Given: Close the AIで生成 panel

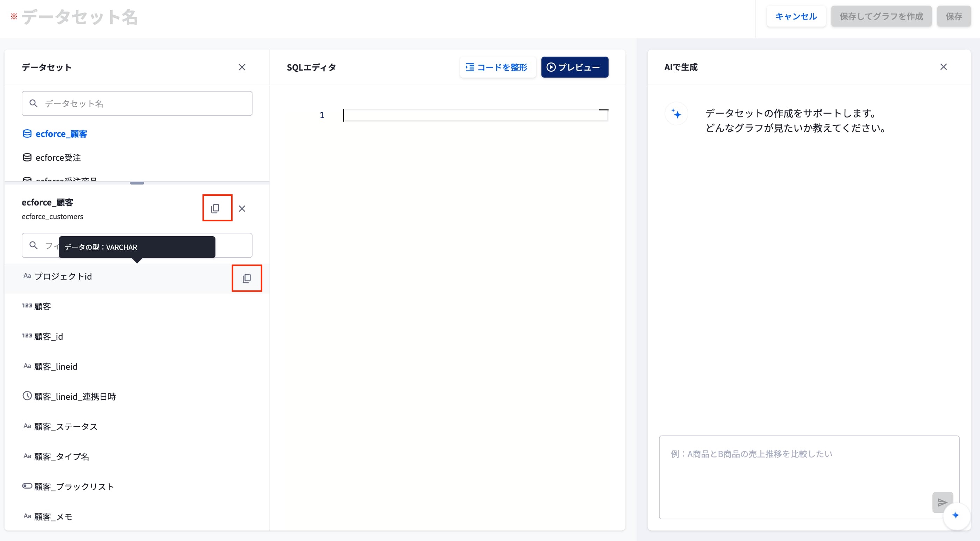Looking at the screenshot, I should pos(944,67).
